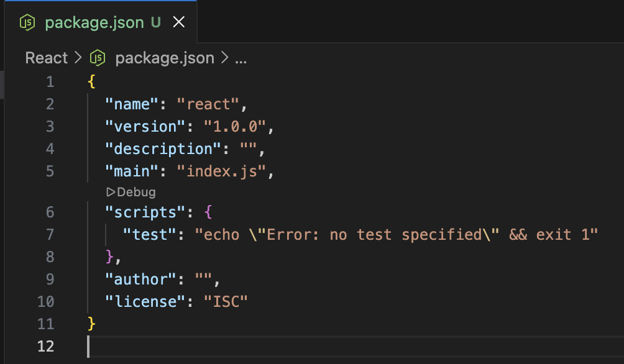624x364 pixels.
Task: Click the closing yellow brace on line 11
Action: pyautogui.click(x=92, y=324)
